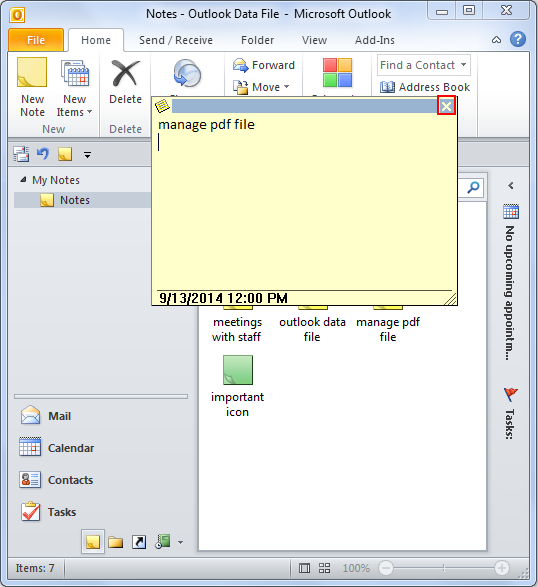Select the meetings with staff note
The width and height of the screenshot is (538, 587).
pos(237,329)
